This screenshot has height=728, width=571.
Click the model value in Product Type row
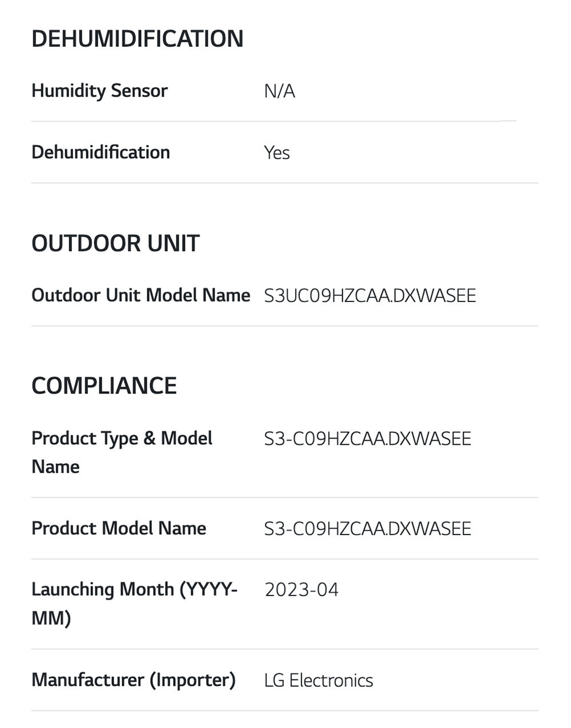[367, 439]
